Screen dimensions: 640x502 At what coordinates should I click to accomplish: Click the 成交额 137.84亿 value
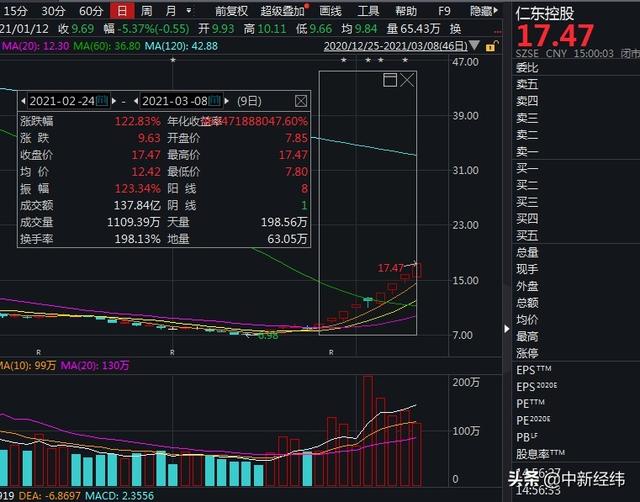pos(137,205)
